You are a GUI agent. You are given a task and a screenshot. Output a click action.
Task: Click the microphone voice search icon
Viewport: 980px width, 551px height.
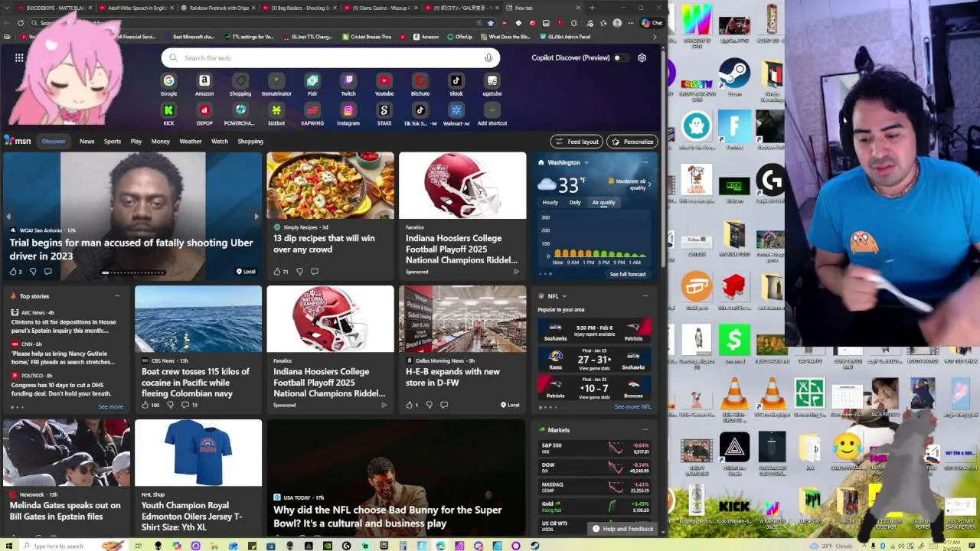point(488,57)
